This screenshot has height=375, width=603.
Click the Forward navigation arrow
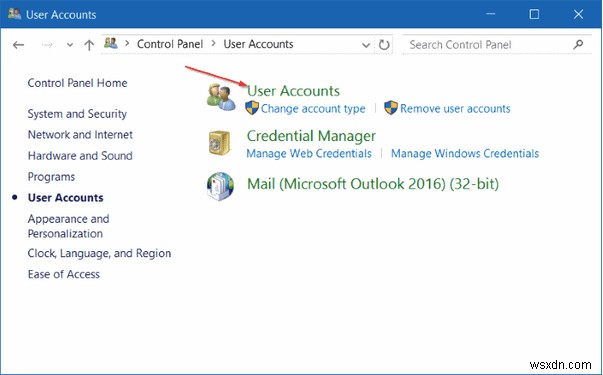coord(47,45)
